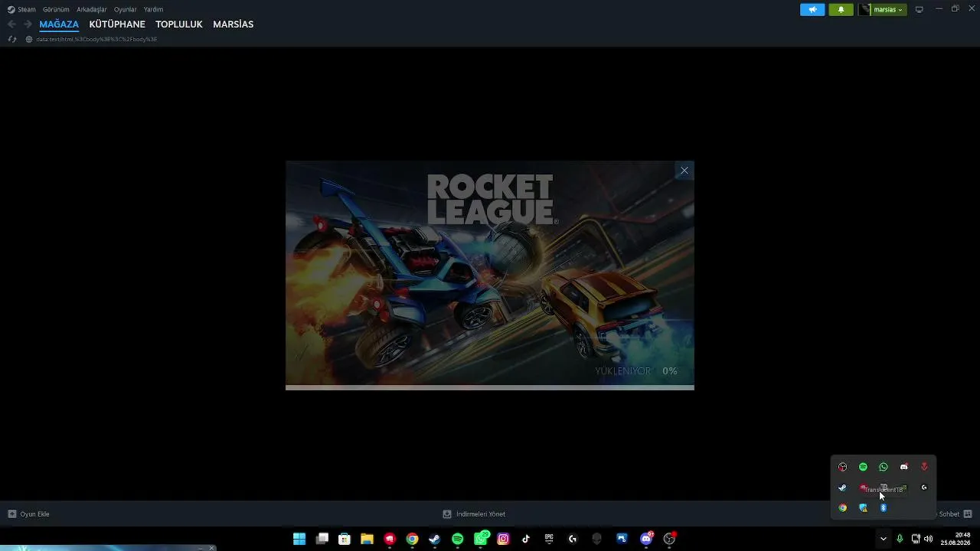Open Alienware app from the taskbar

pyautogui.click(x=597, y=539)
